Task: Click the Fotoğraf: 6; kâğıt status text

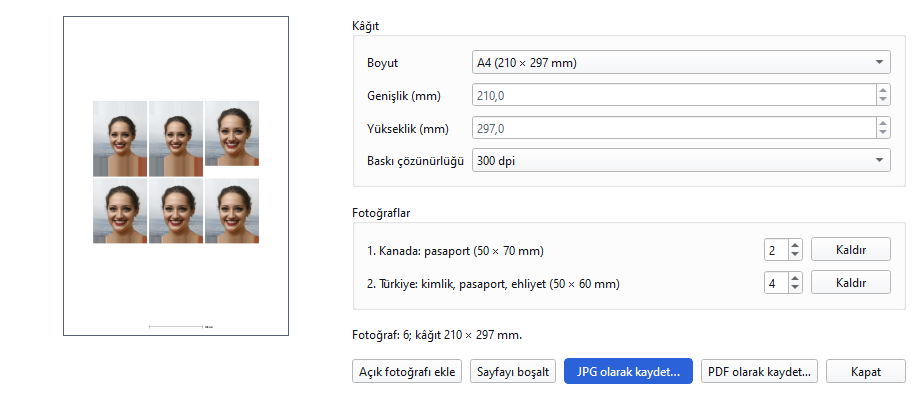Action: pyautogui.click(x=437, y=335)
